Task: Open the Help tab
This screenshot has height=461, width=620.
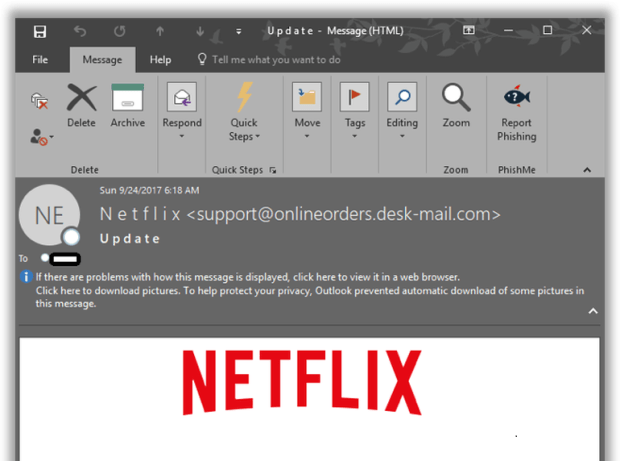Action: click(x=160, y=60)
